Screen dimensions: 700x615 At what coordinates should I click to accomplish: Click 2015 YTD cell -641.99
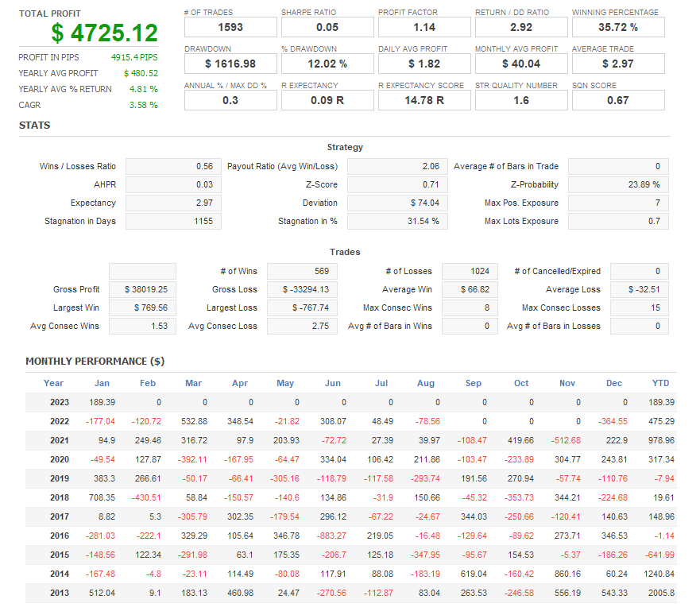pyautogui.click(x=659, y=555)
